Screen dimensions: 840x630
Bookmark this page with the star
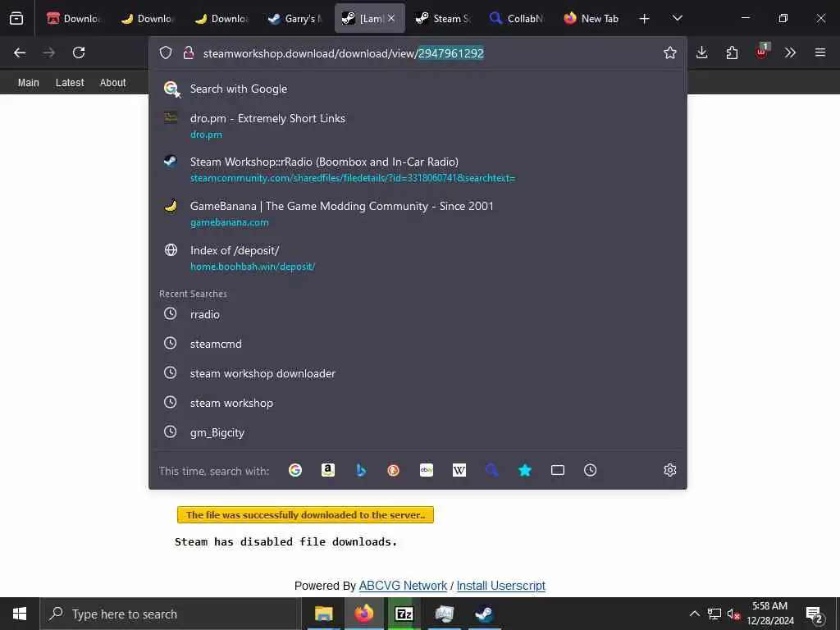(669, 52)
